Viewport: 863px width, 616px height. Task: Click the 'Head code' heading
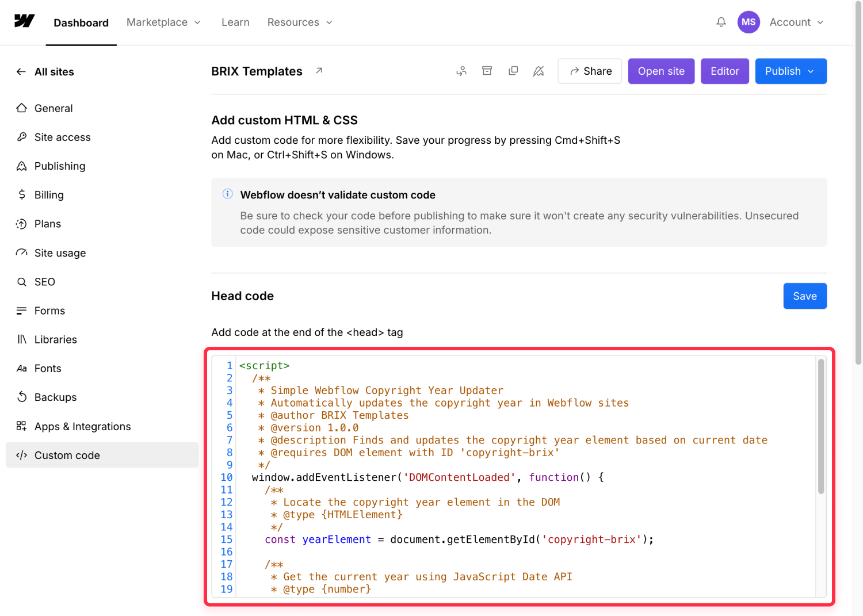coord(242,296)
